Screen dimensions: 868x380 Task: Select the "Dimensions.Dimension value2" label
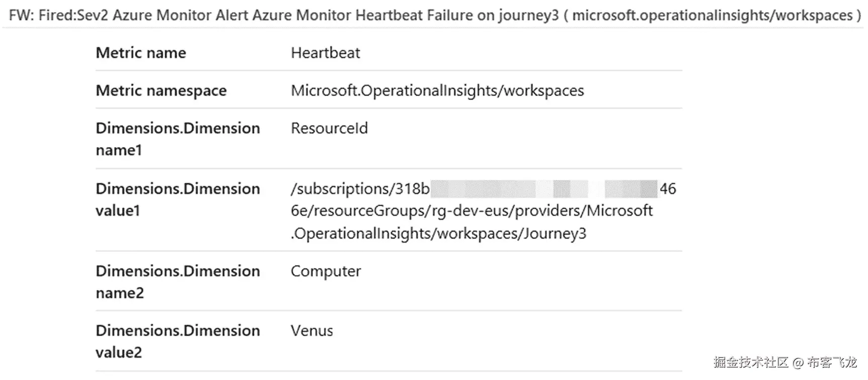tap(178, 341)
